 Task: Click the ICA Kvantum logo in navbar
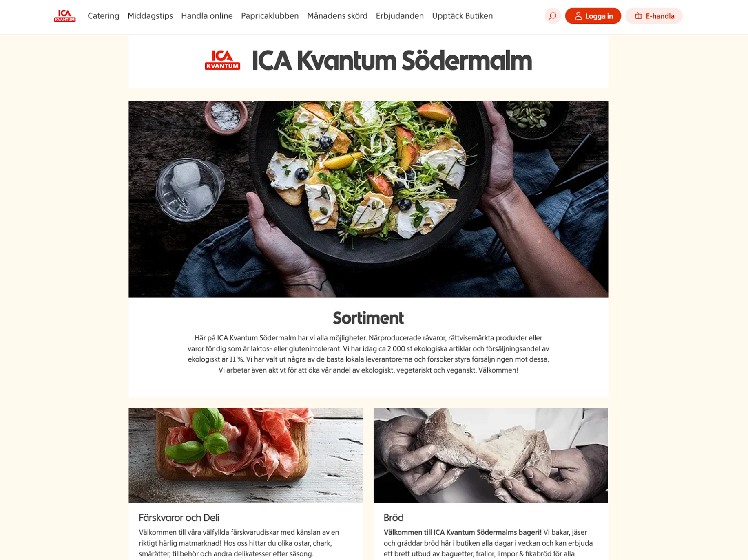(x=65, y=16)
